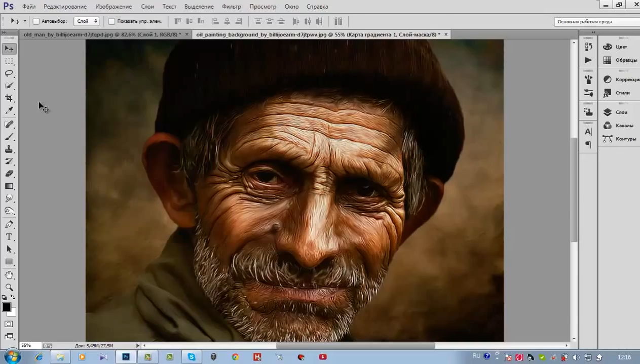Open the Фильтр menu
Screen dimensions: 640x364
pos(232,7)
